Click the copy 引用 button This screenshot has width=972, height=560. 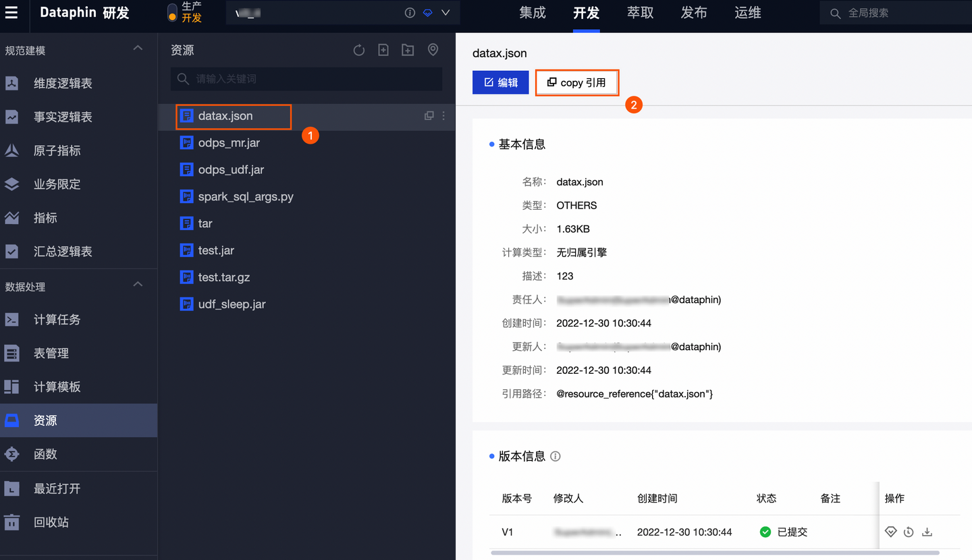tap(577, 82)
